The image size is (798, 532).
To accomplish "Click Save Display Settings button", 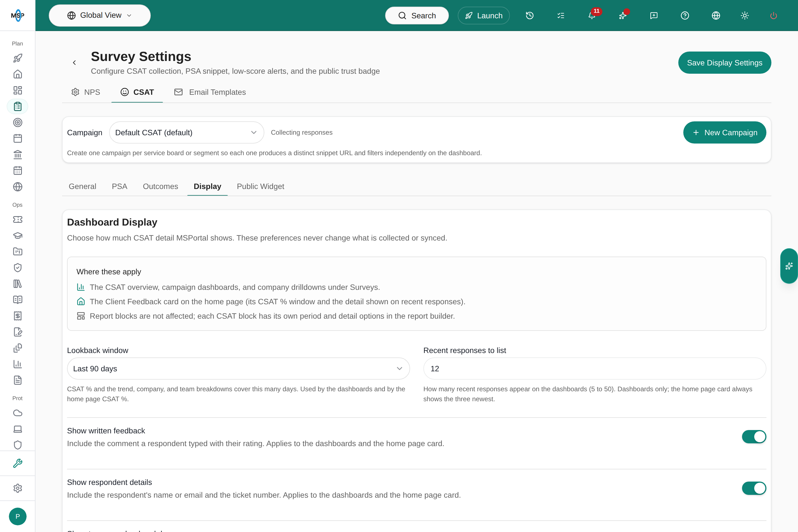I will pyautogui.click(x=725, y=63).
